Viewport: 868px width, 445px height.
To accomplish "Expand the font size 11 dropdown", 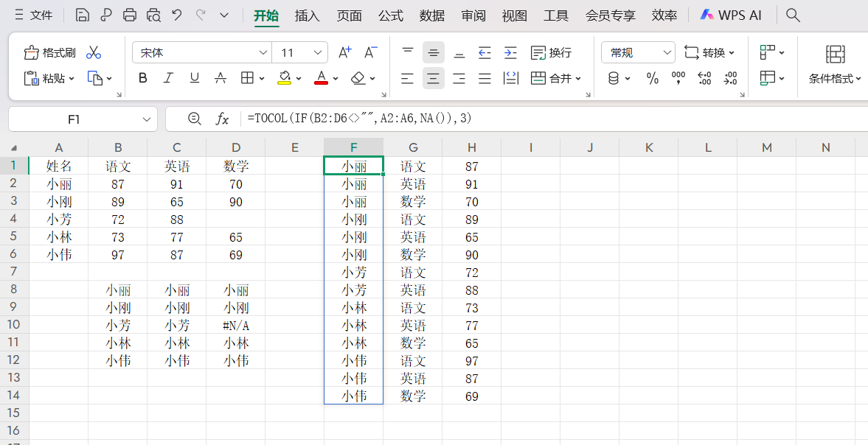I will coord(318,53).
